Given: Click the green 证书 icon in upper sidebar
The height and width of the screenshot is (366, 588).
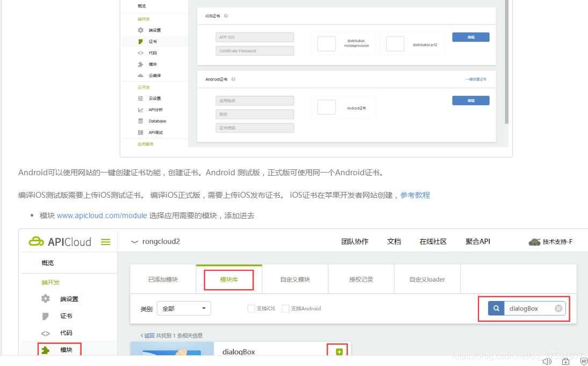Looking at the screenshot, I should click(141, 42).
